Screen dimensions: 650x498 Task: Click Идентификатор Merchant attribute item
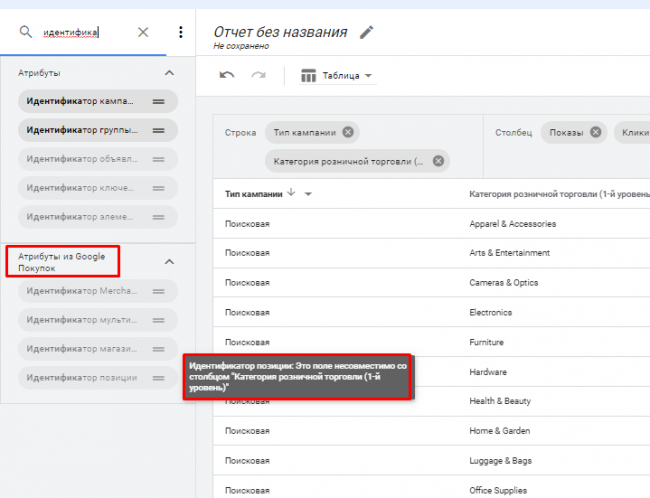click(85, 291)
